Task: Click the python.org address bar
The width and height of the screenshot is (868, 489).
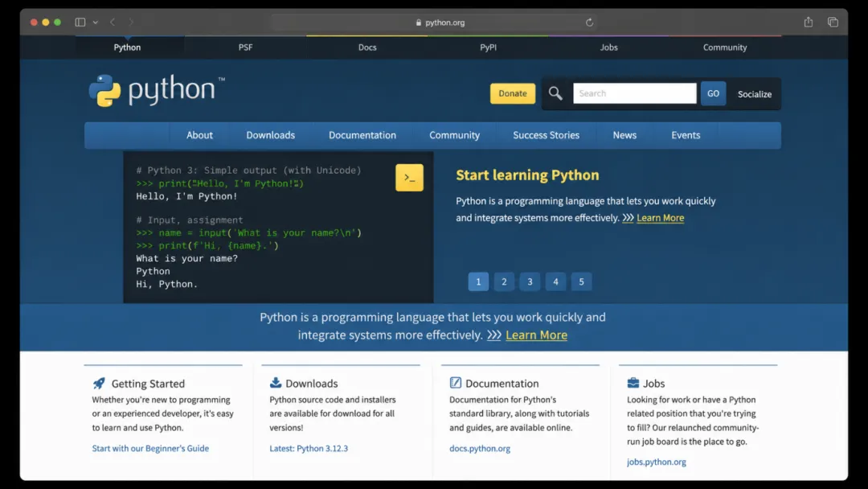Action: pyautogui.click(x=433, y=23)
